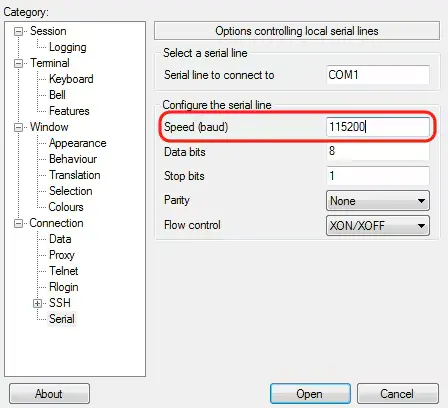Select the Colours category
The image size is (448, 408).
pos(66,207)
